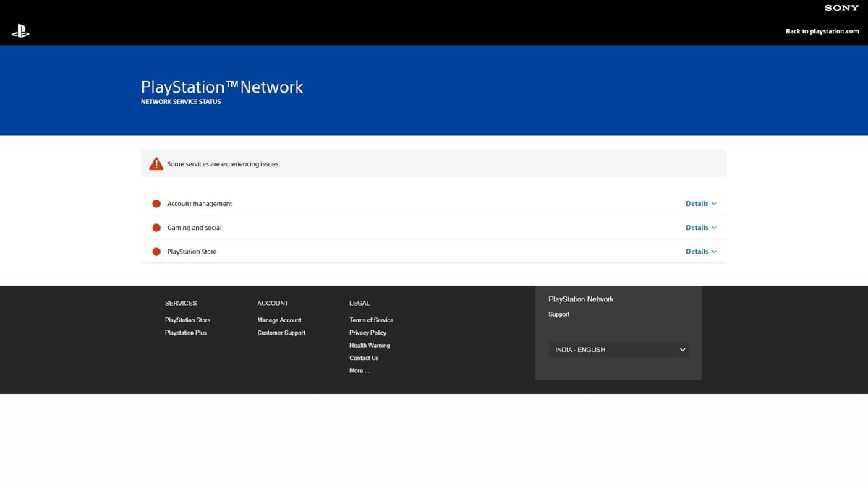
Task: Open the Privacy Policy page
Action: pos(367,333)
